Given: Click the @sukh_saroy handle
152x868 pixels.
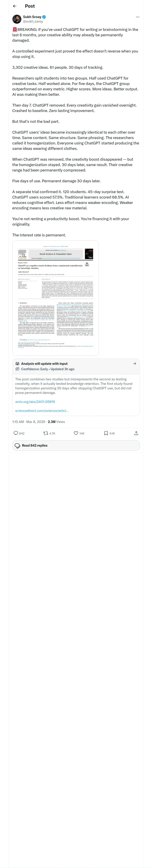Looking at the screenshot, I should (33, 21).
